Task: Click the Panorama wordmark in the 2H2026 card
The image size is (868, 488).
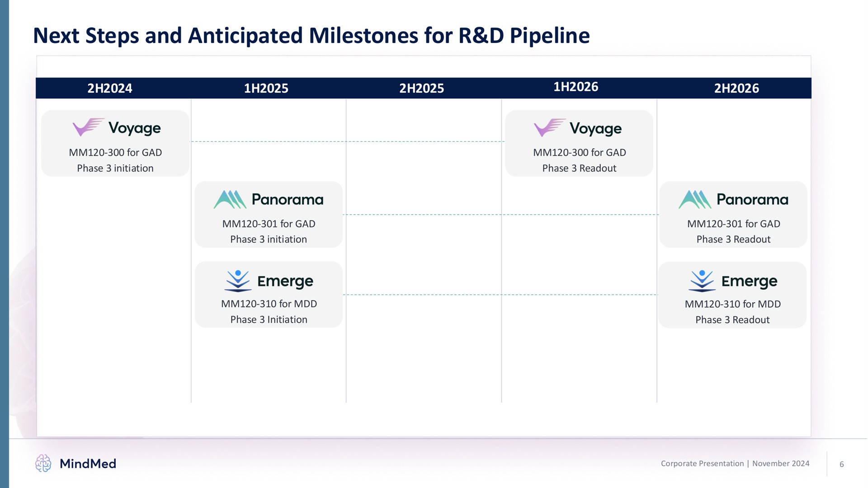Action: click(x=753, y=199)
